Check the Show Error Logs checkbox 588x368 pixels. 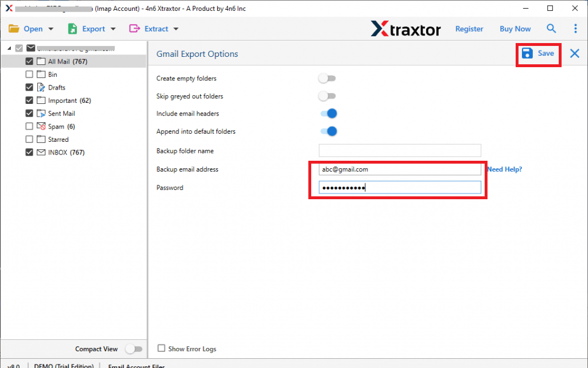tap(161, 348)
